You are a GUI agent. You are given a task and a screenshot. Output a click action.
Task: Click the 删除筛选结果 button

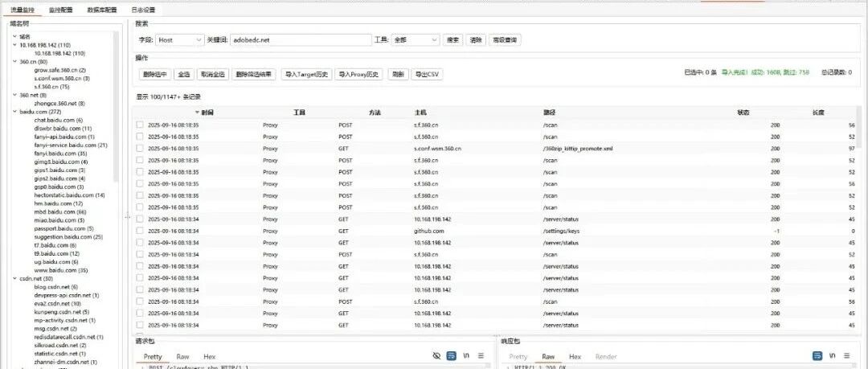pyautogui.click(x=254, y=74)
